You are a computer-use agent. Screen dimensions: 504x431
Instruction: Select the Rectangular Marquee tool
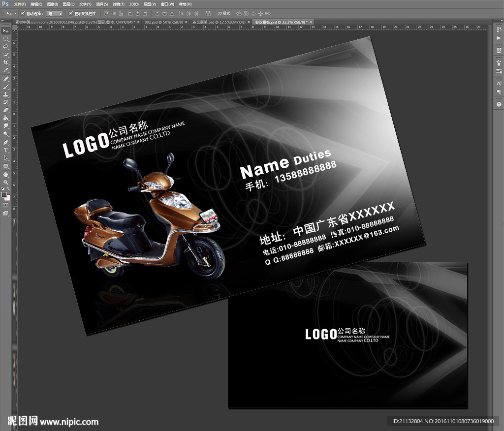[x=6, y=38]
